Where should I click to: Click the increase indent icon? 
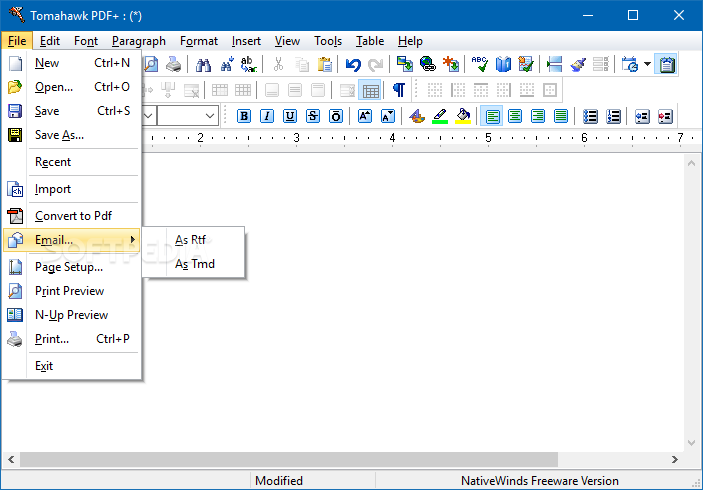tap(665, 117)
